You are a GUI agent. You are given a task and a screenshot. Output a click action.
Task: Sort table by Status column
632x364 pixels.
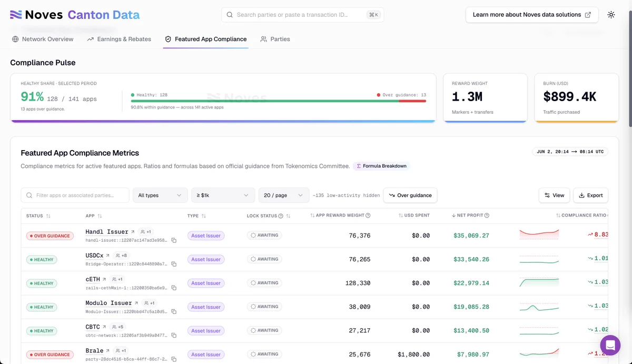pyautogui.click(x=48, y=216)
